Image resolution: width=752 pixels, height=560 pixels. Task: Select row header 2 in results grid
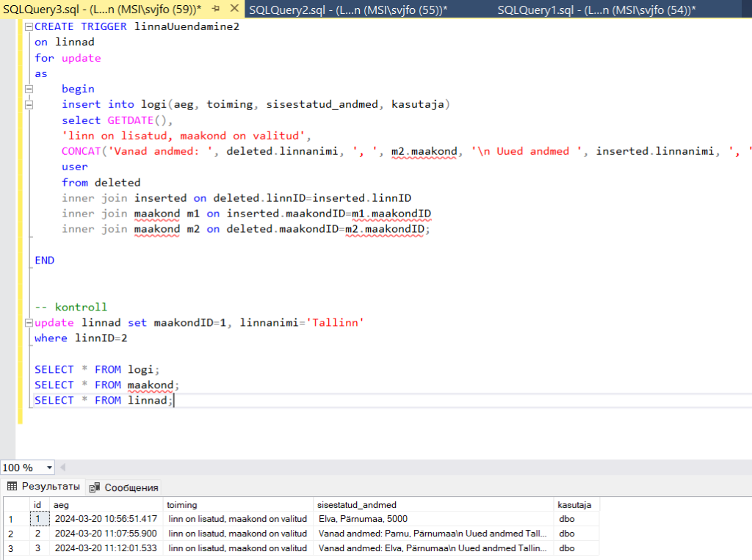[17, 534]
